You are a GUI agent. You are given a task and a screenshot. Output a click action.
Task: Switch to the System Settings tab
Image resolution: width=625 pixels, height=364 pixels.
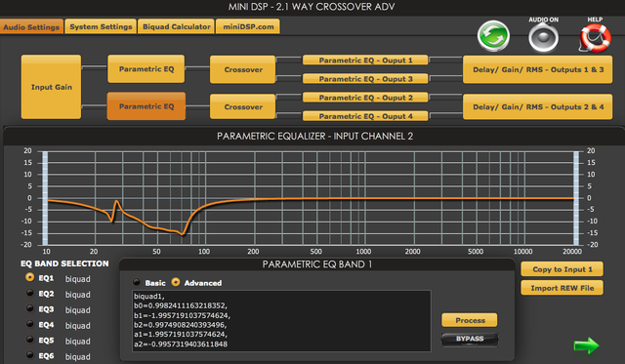pyautogui.click(x=101, y=26)
